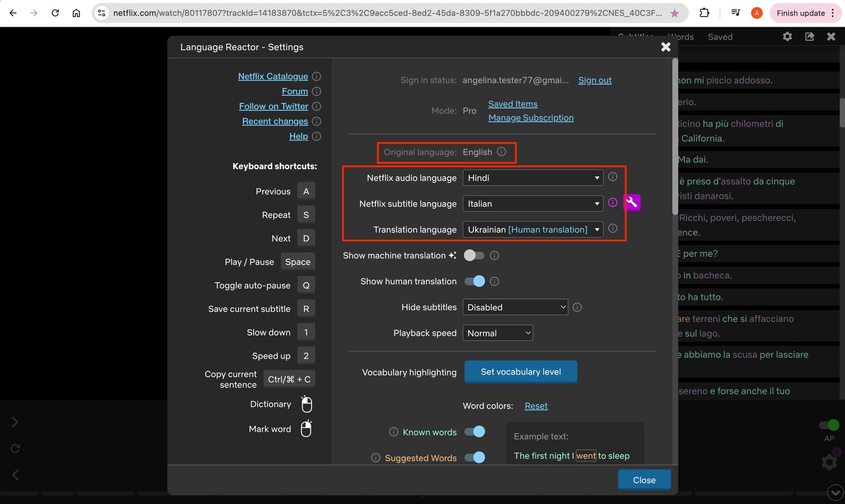845x504 pixels.
Task: Disable Show human translation toggle
Action: tap(475, 281)
